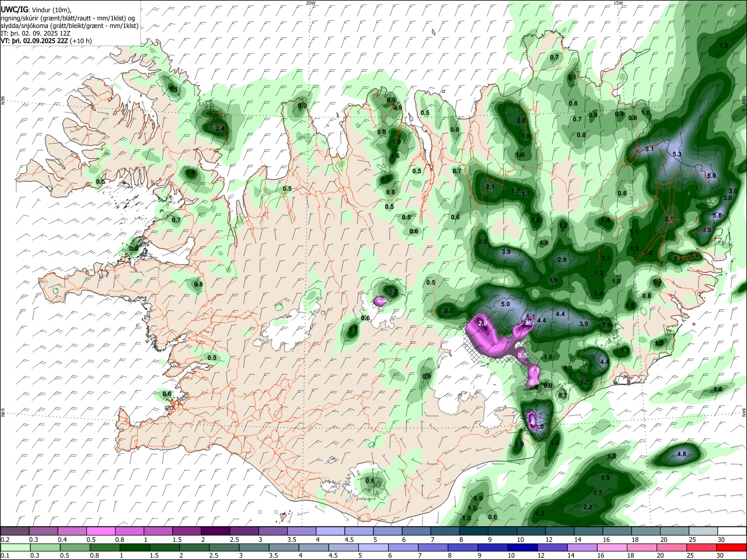Click the '5.3' precipitation value on the map

pyautogui.click(x=677, y=154)
